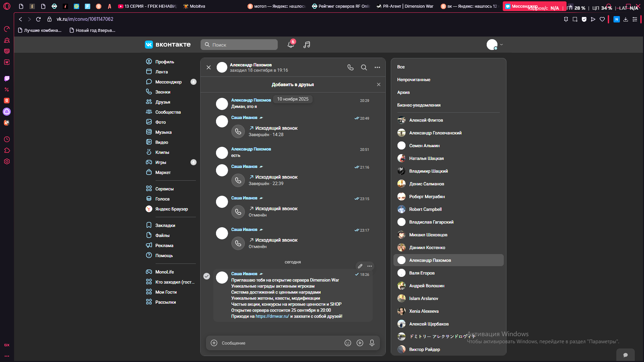Open the music note icon in header

tap(307, 45)
